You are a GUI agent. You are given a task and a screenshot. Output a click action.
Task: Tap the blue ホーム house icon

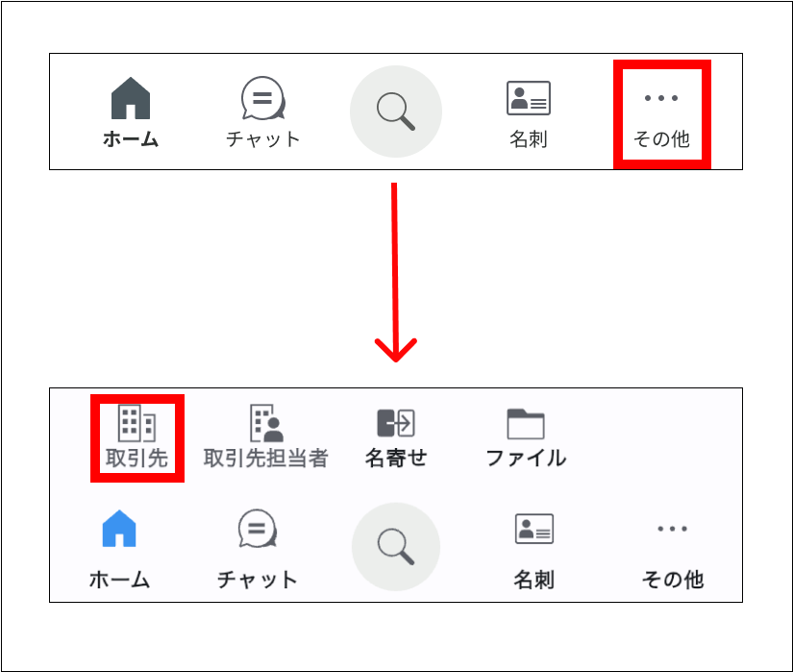(119, 529)
